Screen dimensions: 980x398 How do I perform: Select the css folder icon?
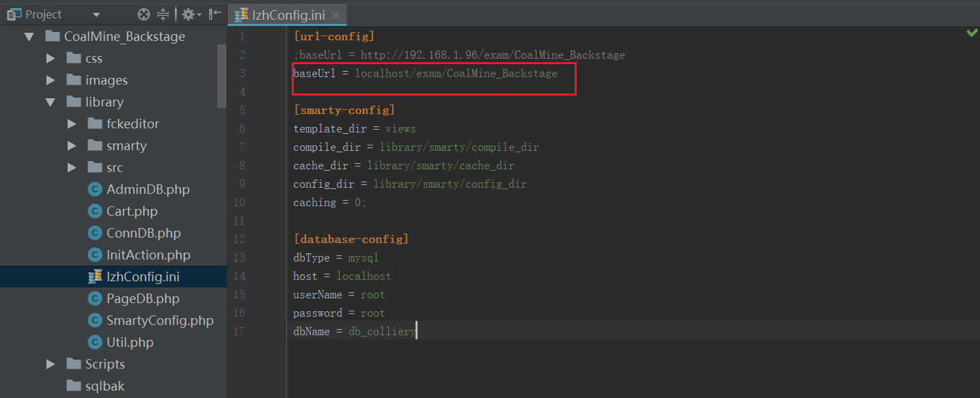click(74, 58)
